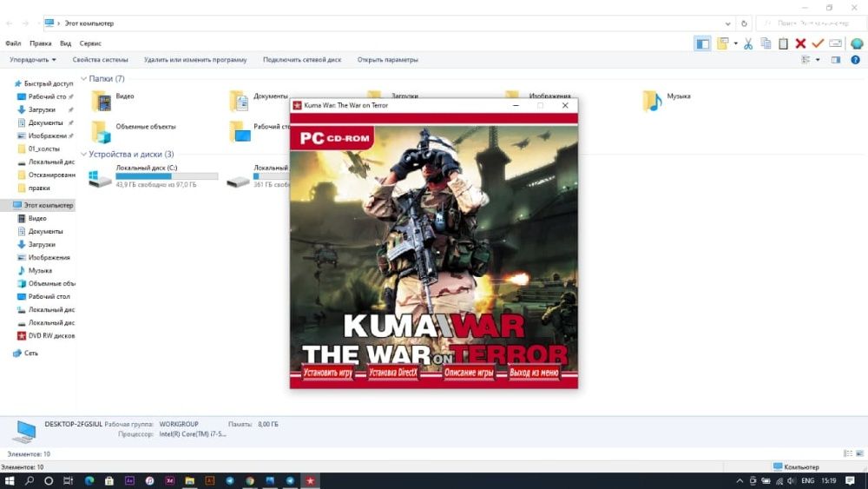Click Открыть параметры command
This screenshot has height=489, width=868.
[387, 60]
